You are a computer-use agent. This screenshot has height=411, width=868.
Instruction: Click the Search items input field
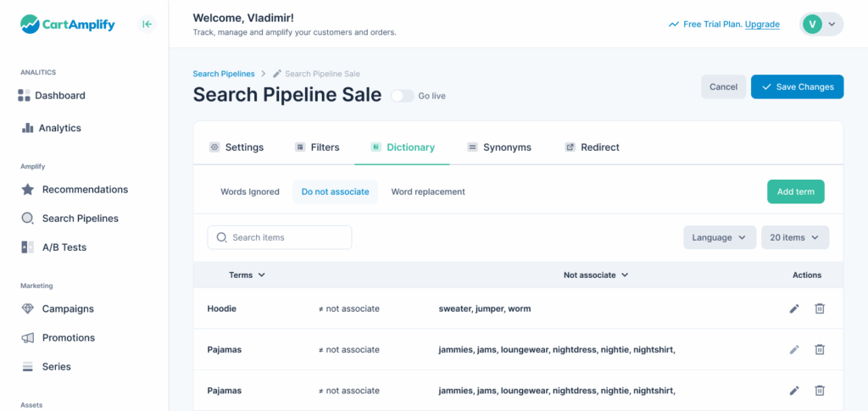click(280, 237)
